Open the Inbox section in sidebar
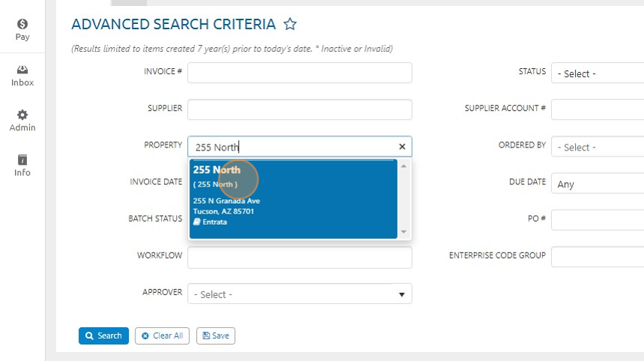Screen dimensions: 644x361 pyautogui.click(x=22, y=76)
